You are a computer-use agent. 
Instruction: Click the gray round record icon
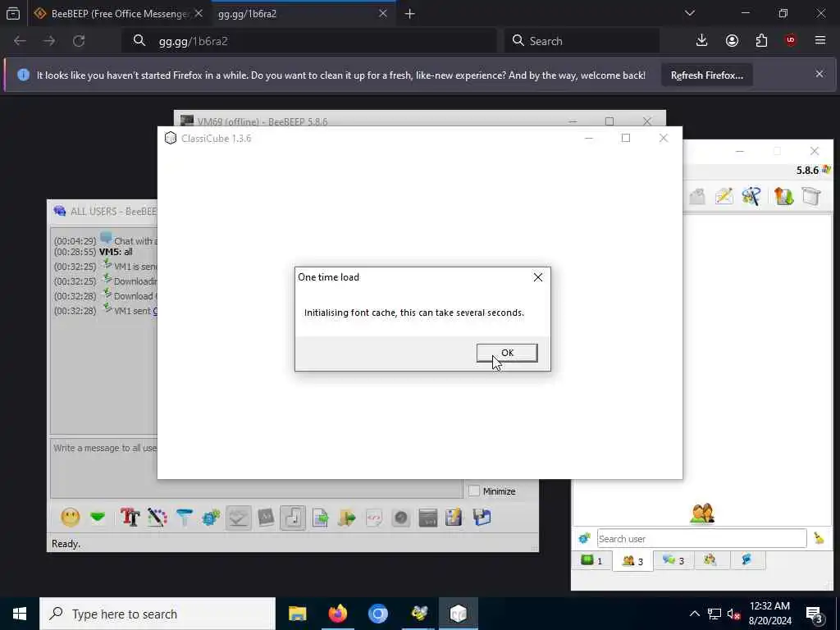pyautogui.click(x=400, y=518)
